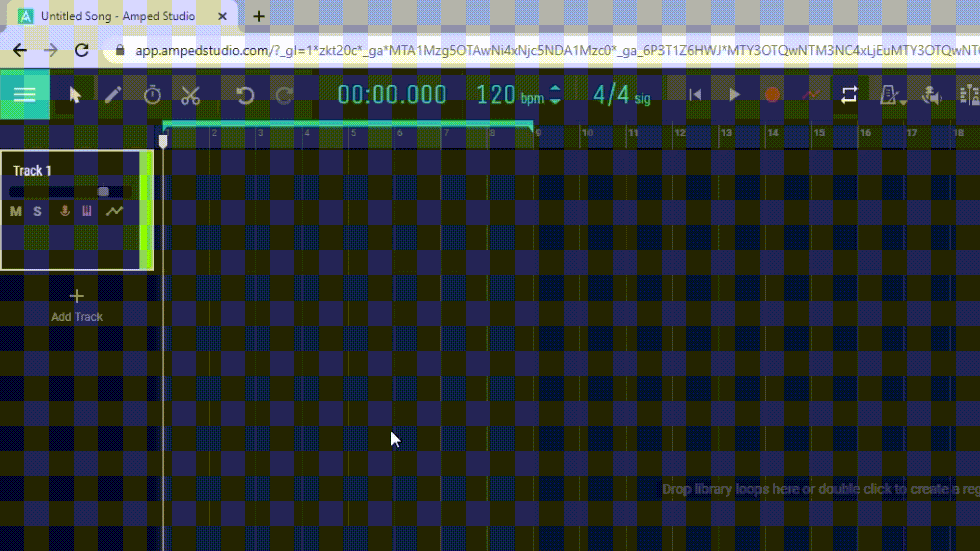Screen dimensions: 980x551
Task: Increase BPM with the up arrow
Action: click(555, 88)
